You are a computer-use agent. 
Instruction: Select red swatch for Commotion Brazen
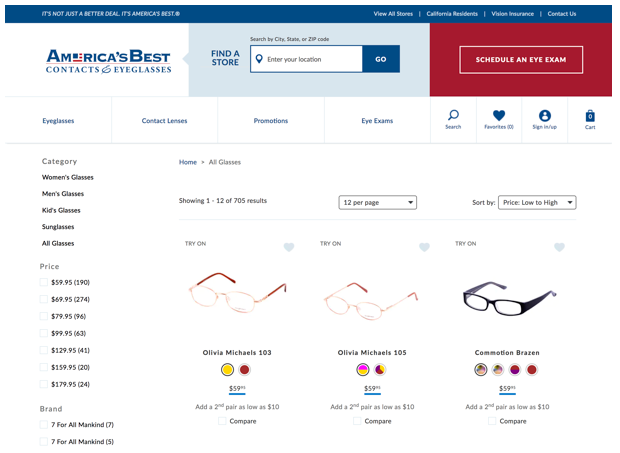532,370
